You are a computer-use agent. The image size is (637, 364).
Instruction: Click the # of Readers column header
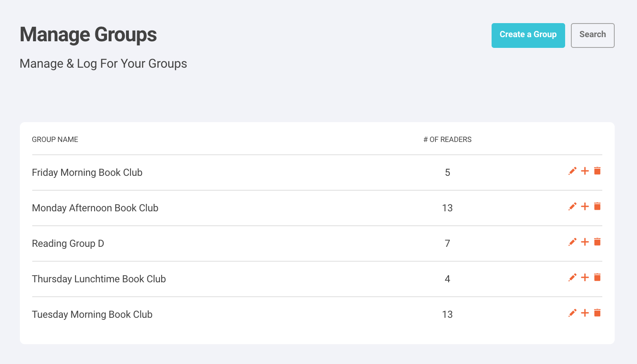(x=447, y=139)
